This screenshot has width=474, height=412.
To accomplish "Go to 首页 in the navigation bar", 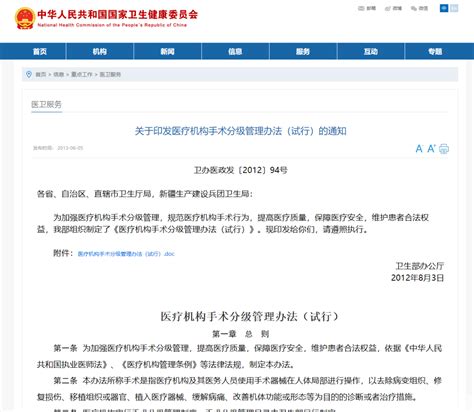I will (x=40, y=51).
